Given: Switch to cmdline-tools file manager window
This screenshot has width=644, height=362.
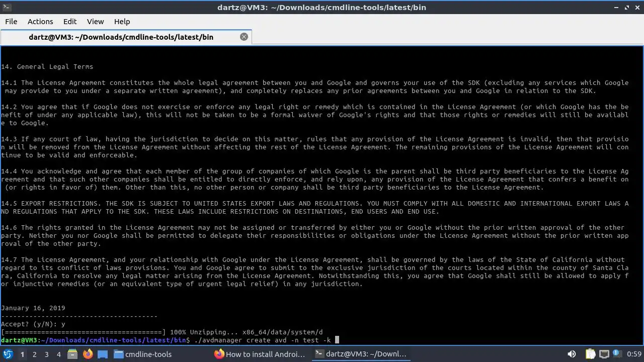Looking at the screenshot, I should click(143, 354).
